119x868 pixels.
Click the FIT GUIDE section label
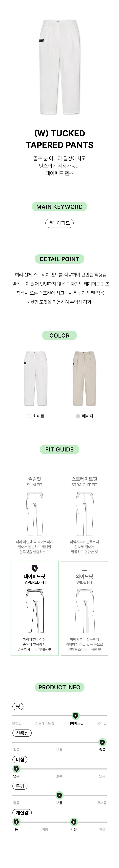click(59, 450)
